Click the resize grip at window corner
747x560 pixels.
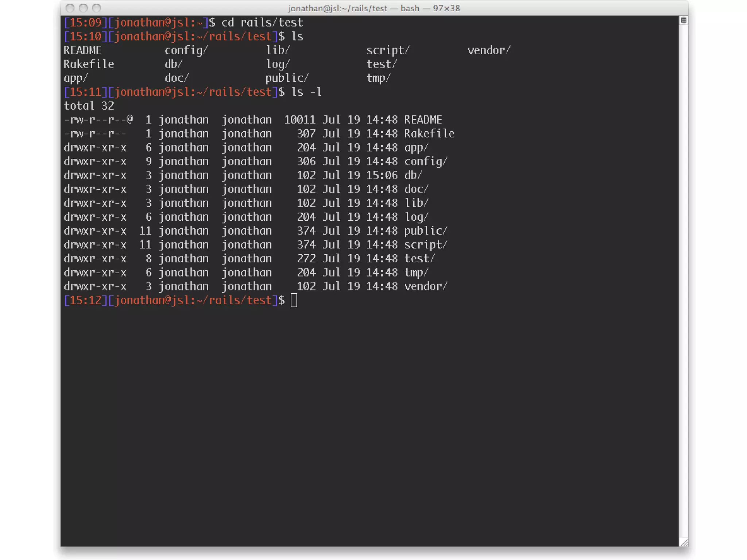(684, 542)
